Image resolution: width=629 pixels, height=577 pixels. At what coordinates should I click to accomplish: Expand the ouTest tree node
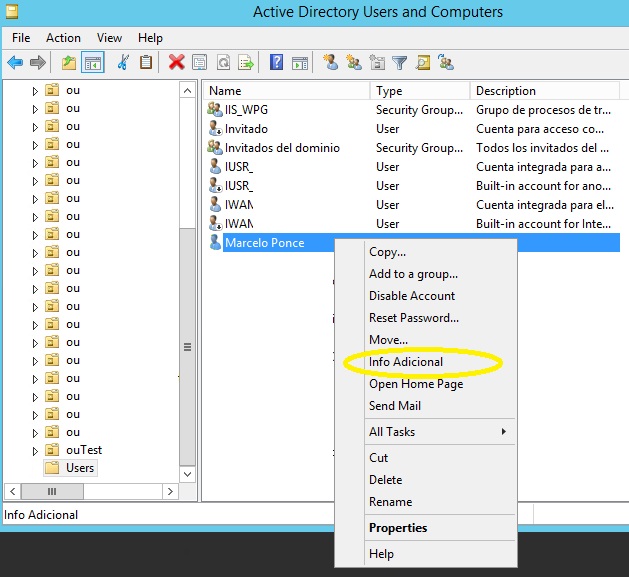[x=35, y=451]
